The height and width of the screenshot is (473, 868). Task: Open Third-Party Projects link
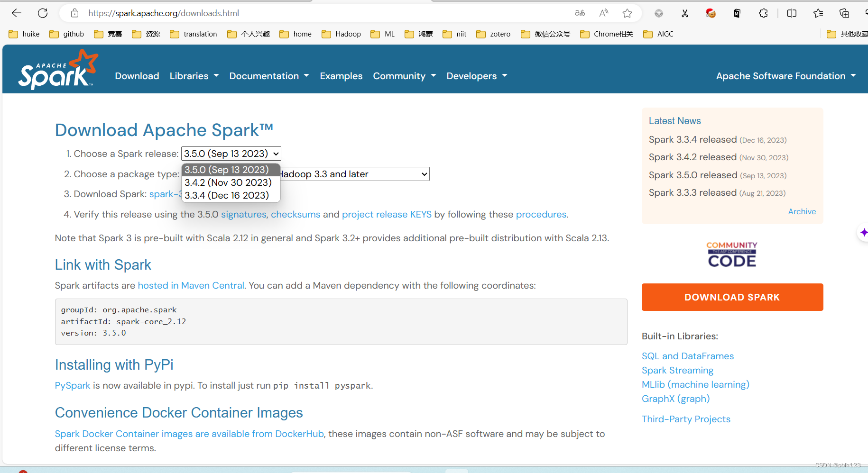(686, 419)
